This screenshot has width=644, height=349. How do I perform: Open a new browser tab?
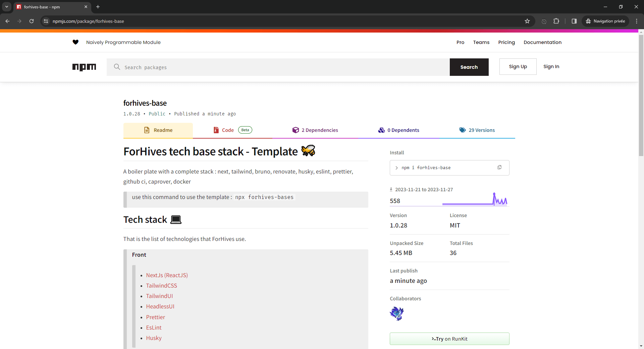98,7
